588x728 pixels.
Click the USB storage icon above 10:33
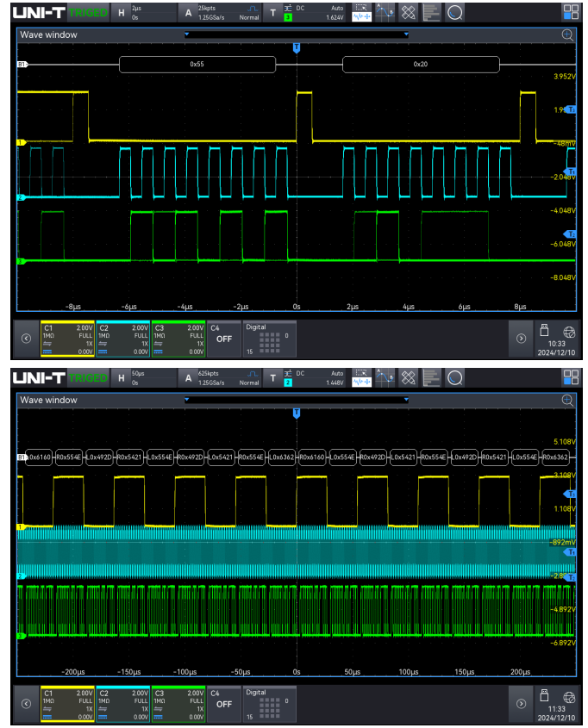(x=544, y=330)
